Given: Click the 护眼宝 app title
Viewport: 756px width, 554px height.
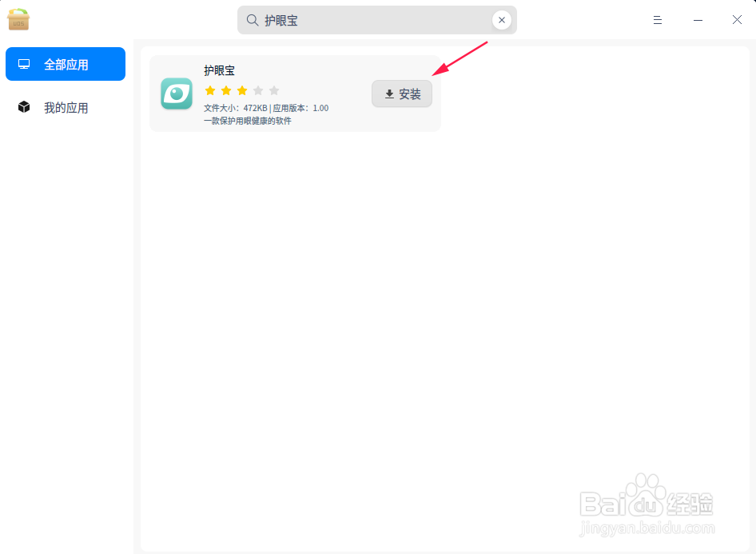Looking at the screenshot, I should [220, 70].
